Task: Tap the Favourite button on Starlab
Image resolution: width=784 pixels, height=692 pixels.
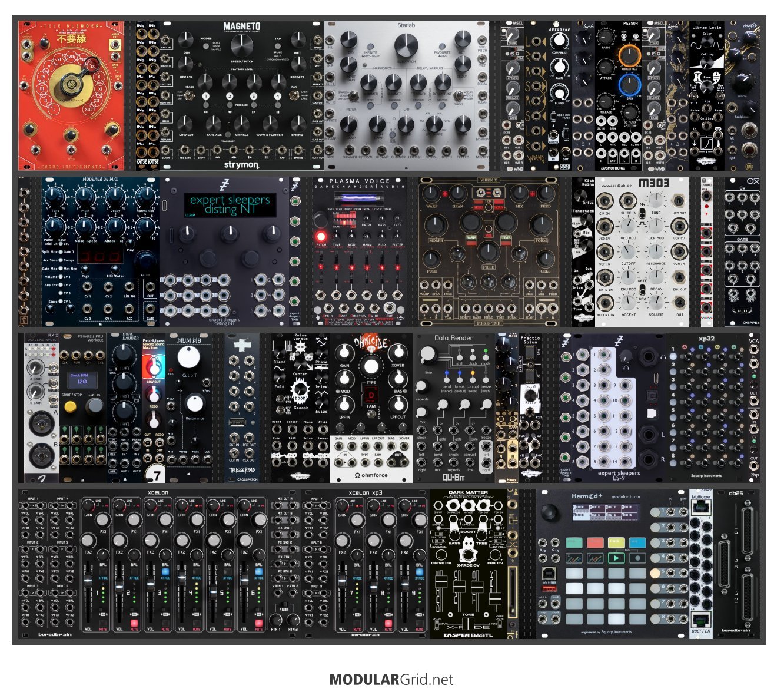Action: 442,46
